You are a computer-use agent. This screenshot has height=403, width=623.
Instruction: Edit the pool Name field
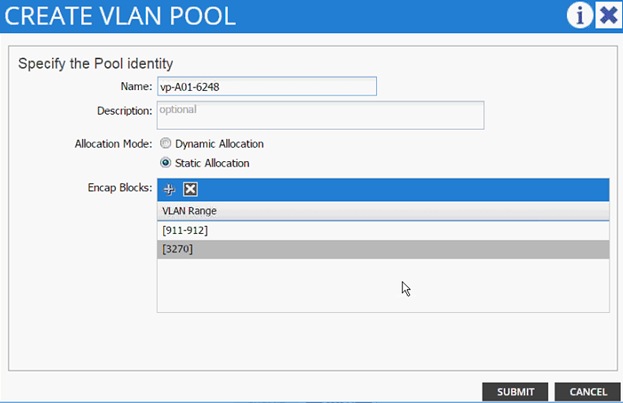coord(267,86)
